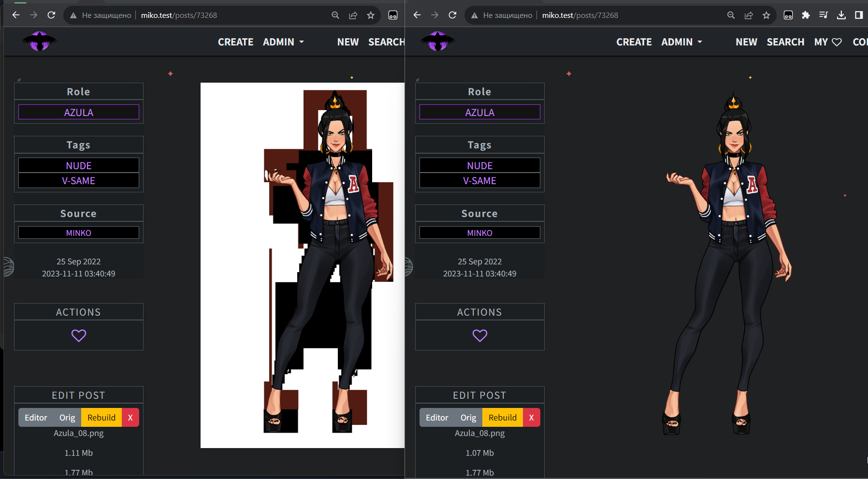Reload the page in the left browser window

(51, 15)
